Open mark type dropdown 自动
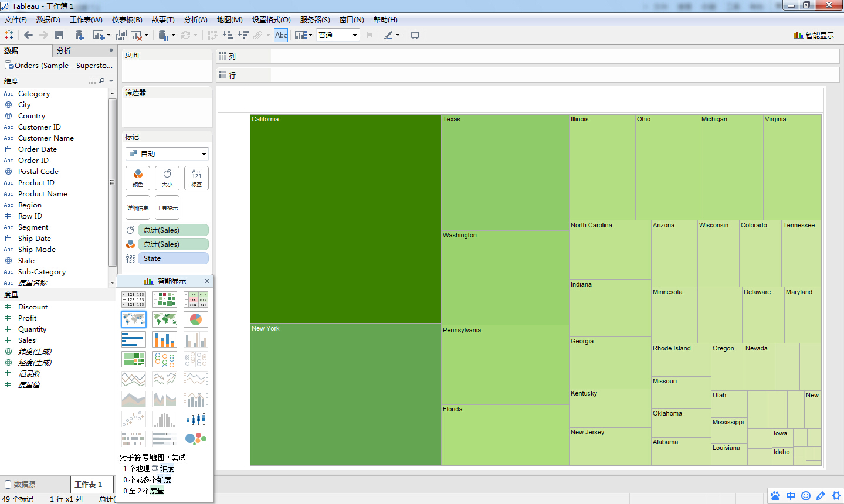844x504 pixels. point(167,154)
